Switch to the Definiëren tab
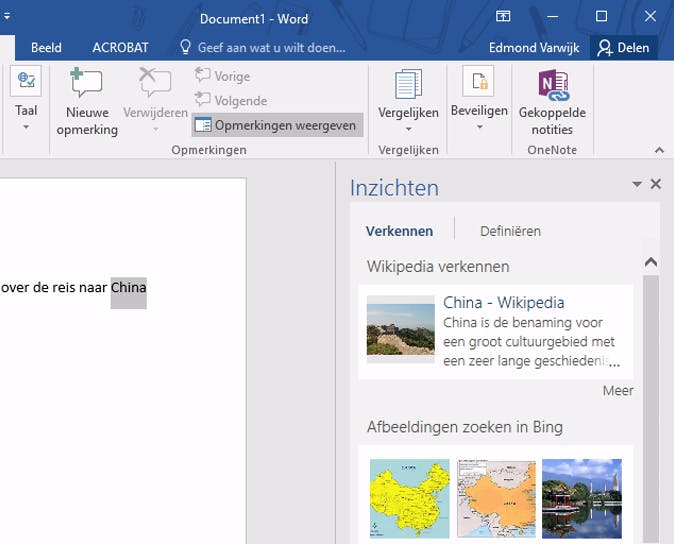Viewport: 674px width, 544px height. coord(510,231)
